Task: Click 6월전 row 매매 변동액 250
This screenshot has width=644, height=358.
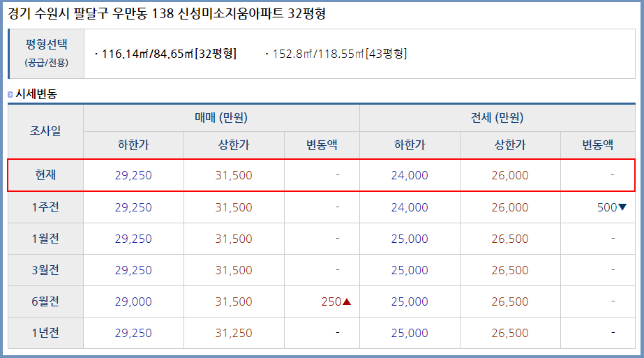Action: 331,301
